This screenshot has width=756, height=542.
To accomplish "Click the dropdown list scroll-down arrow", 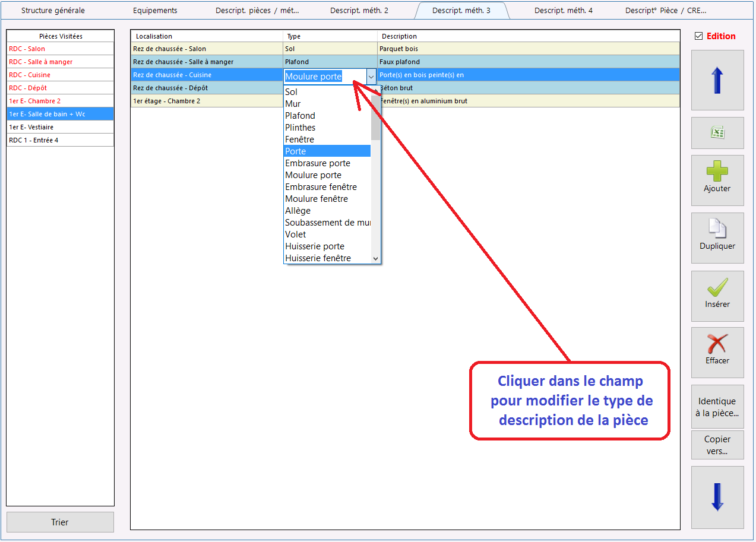I will point(375,258).
